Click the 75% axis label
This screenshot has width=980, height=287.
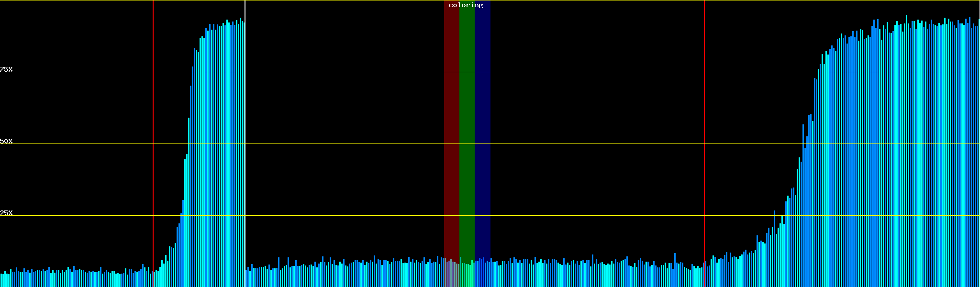6,69
